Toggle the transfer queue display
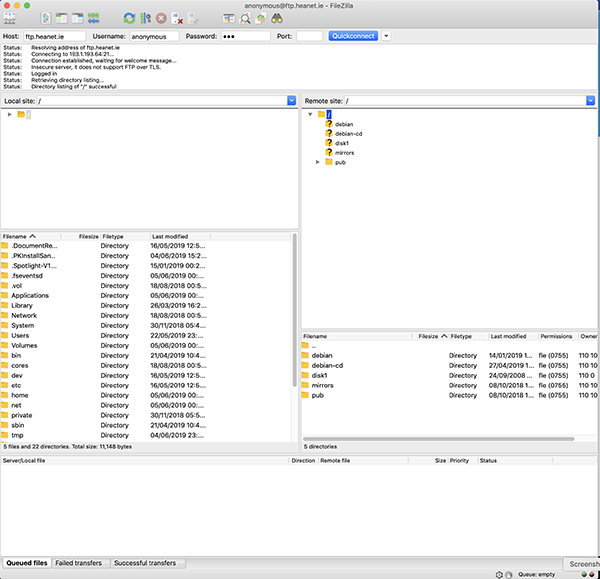The height and width of the screenshot is (579, 600). (x=93, y=18)
